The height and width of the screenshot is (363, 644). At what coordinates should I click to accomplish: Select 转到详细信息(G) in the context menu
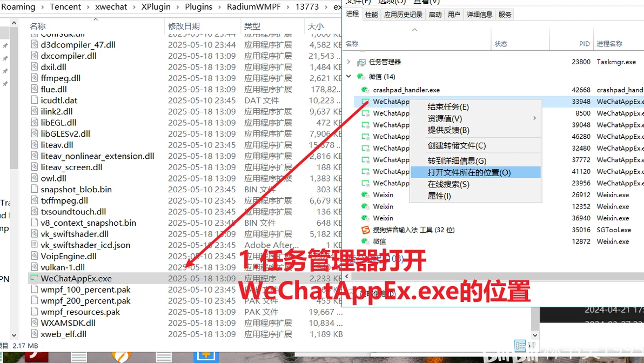475,161
